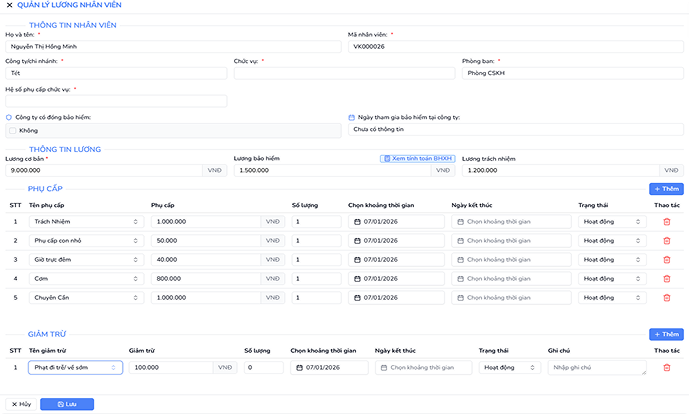Open calendar for Trách Nhiệm start date

[x=358, y=221]
